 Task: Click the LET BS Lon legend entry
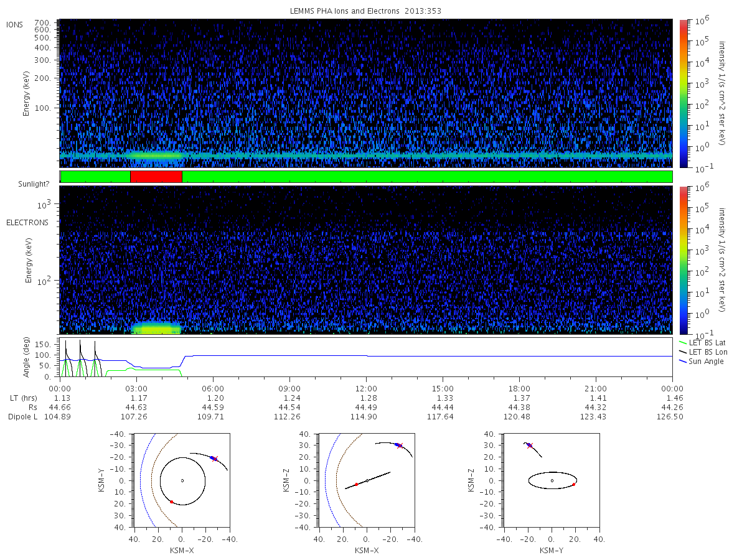click(707, 352)
